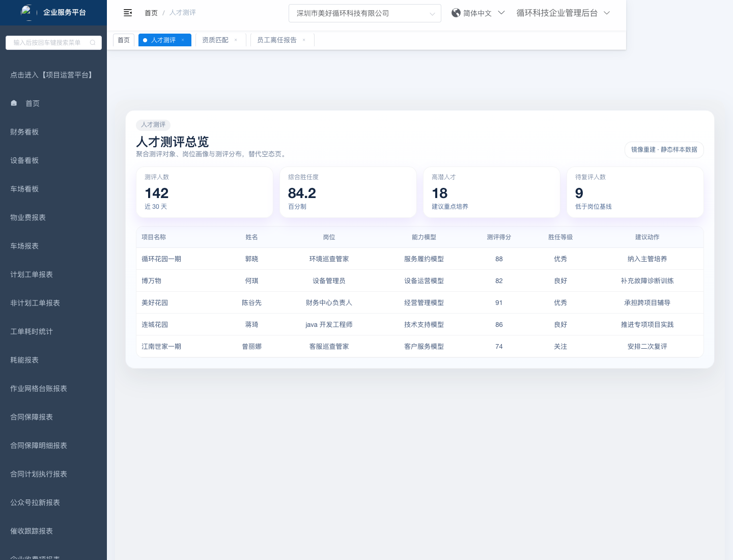Focus the sidebar menu search field

click(x=48, y=43)
